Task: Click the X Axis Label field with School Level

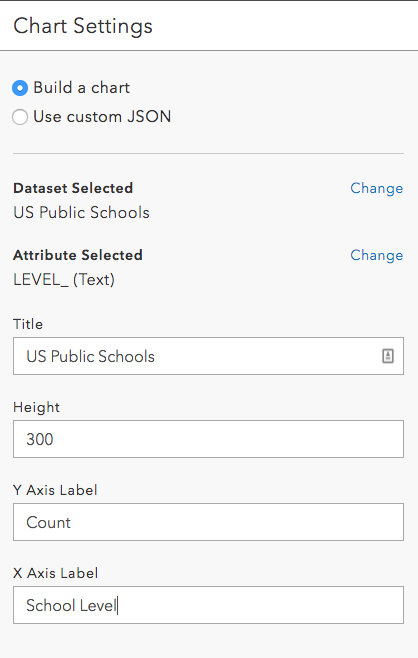Action: click(x=208, y=605)
